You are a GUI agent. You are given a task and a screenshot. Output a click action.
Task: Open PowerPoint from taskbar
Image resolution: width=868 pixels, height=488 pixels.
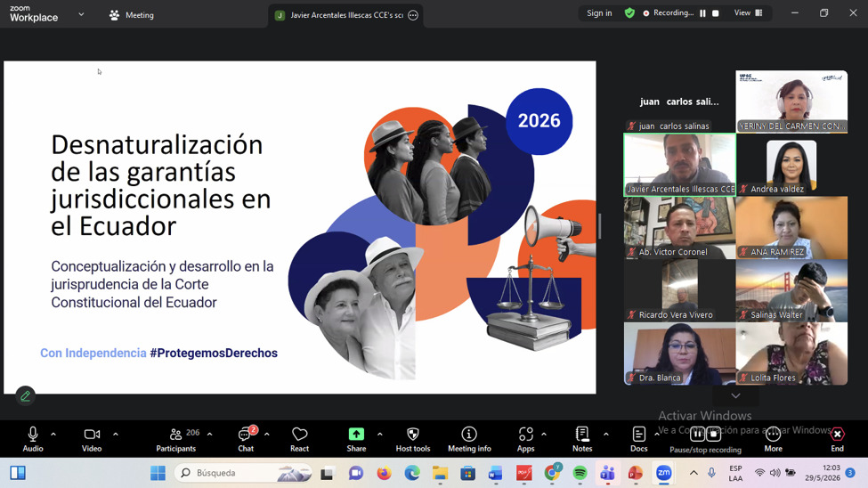(x=635, y=473)
